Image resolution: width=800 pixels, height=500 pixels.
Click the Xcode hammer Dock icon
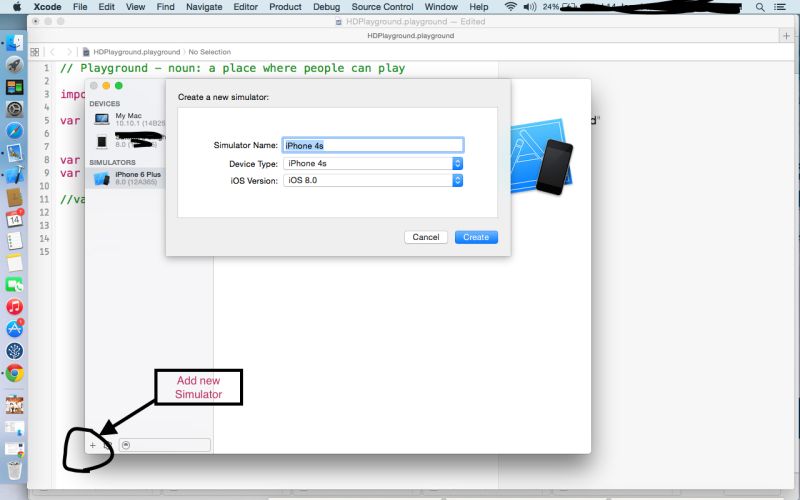14,174
